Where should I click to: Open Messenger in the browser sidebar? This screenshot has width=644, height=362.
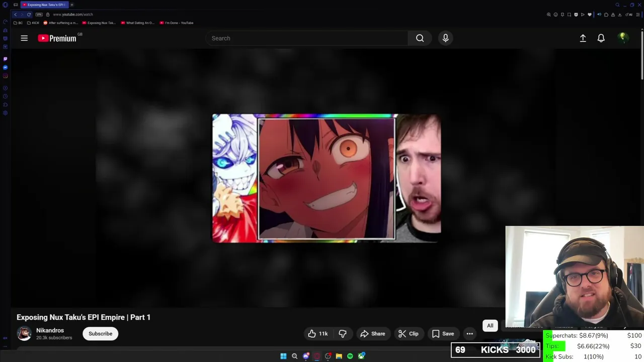[x=5, y=67]
